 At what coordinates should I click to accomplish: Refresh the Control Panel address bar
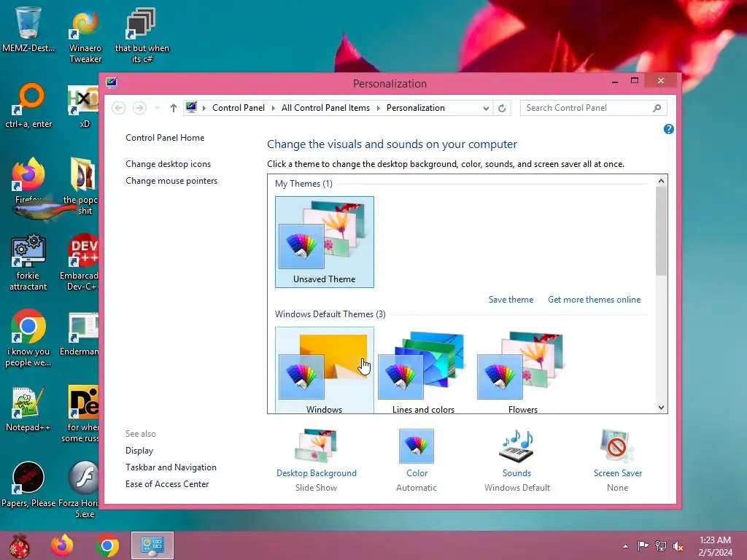502,108
